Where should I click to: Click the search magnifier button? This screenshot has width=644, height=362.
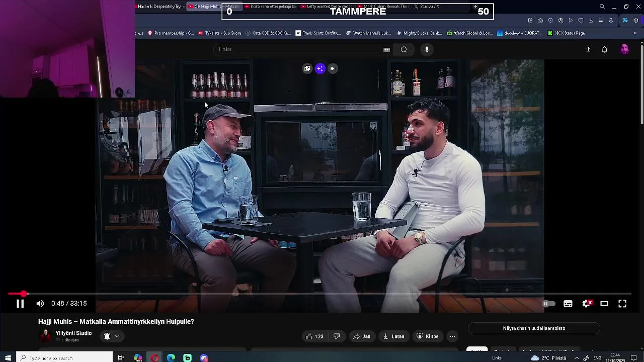tap(404, 49)
